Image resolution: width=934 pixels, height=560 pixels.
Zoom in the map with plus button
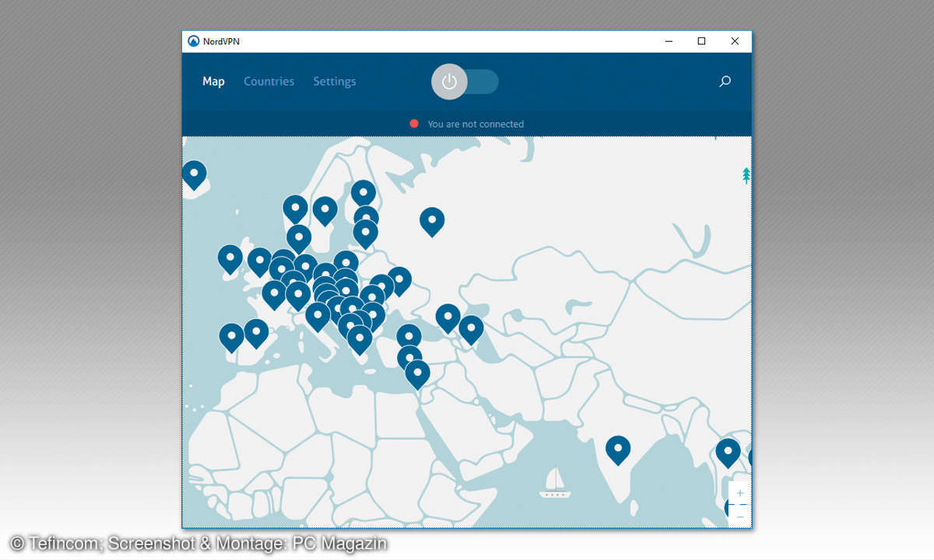click(739, 493)
